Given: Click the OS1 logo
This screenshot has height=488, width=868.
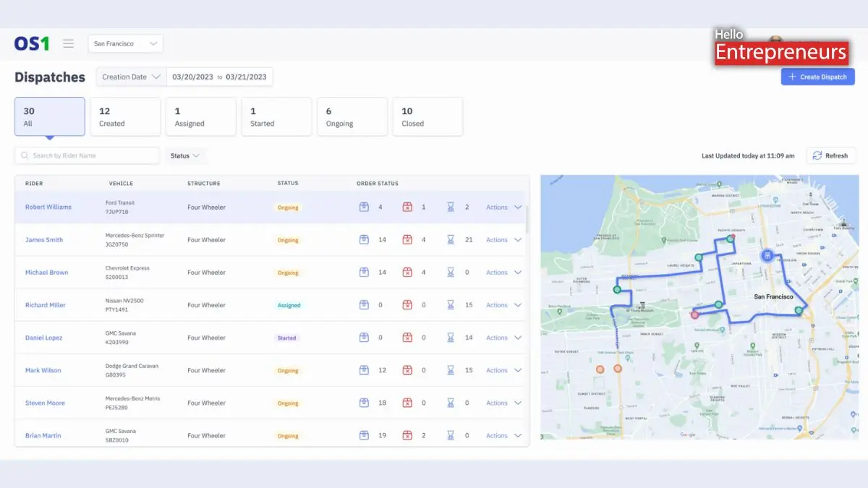Looking at the screenshot, I should point(32,43).
